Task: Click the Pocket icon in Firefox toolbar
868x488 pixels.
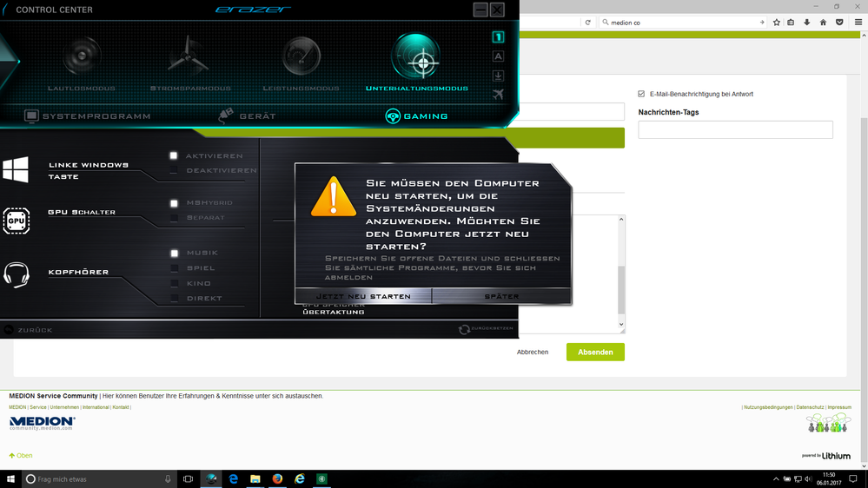Action: (x=838, y=23)
